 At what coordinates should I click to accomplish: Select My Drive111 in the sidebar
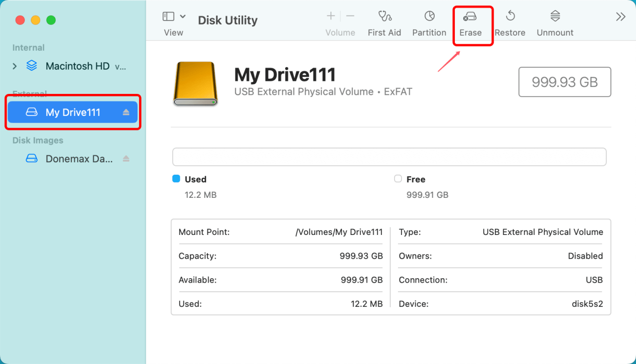pyautogui.click(x=73, y=112)
